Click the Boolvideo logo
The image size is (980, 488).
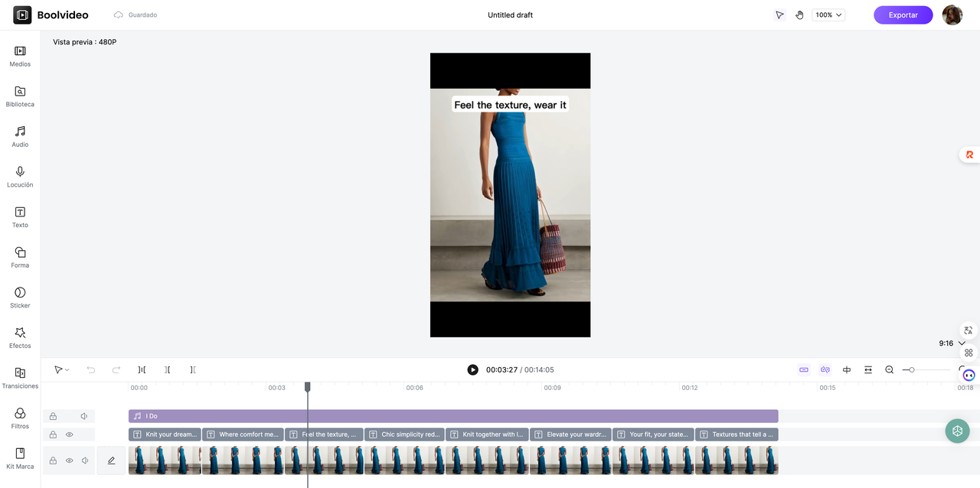click(x=51, y=15)
